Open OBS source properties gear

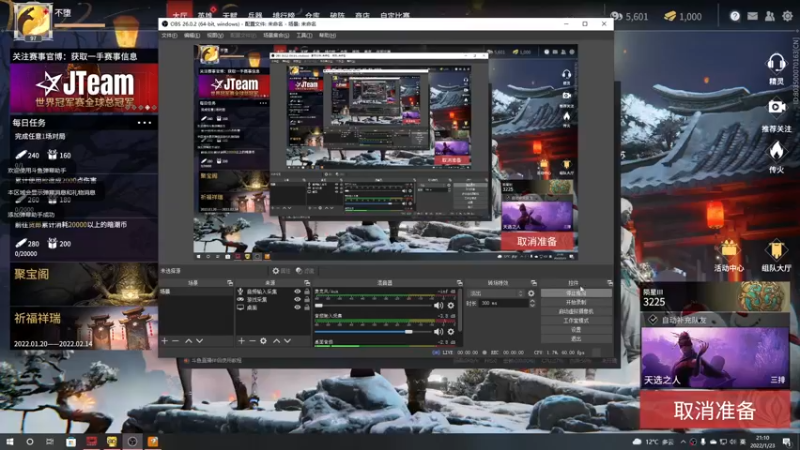pyautogui.click(x=263, y=340)
